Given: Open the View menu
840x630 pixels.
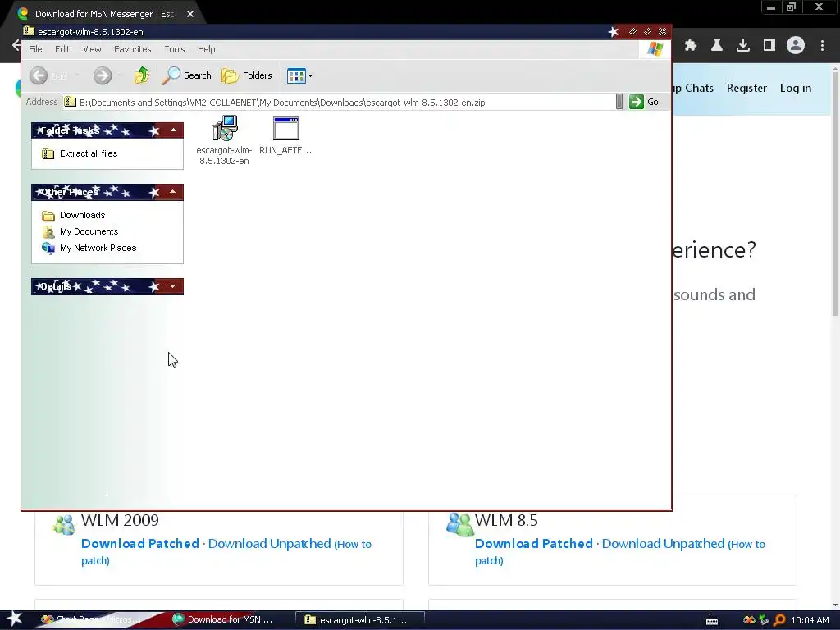Looking at the screenshot, I should (x=92, y=49).
